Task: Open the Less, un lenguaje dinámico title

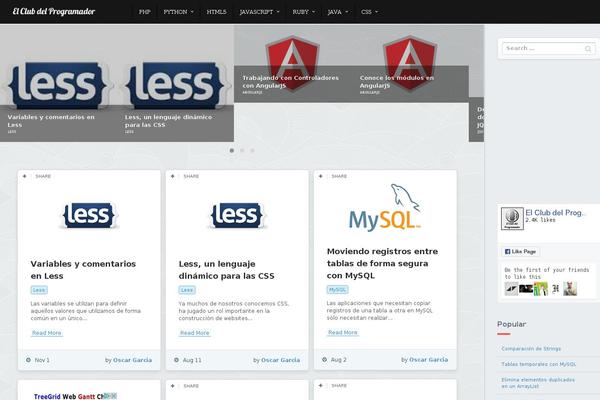Action: point(226,269)
